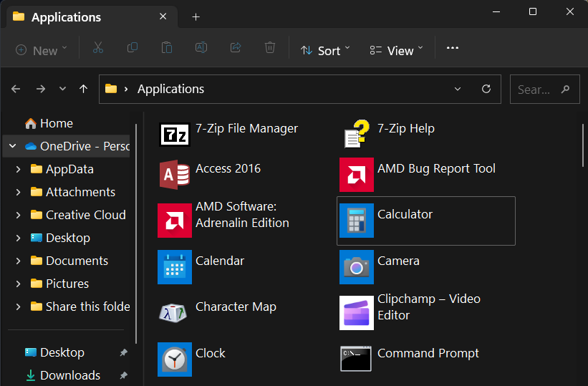The height and width of the screenshot is (386, 588).
Task: Select the Applications tab
Action: [92, 17]
